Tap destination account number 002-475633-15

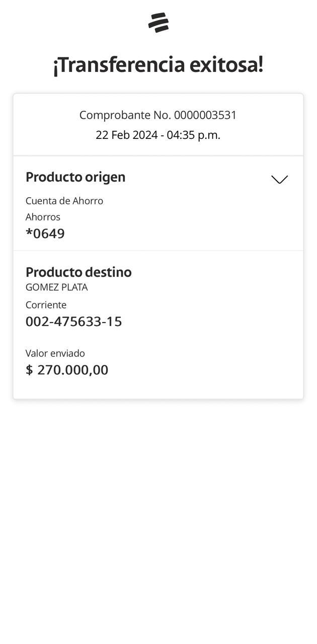coord(73,321)
